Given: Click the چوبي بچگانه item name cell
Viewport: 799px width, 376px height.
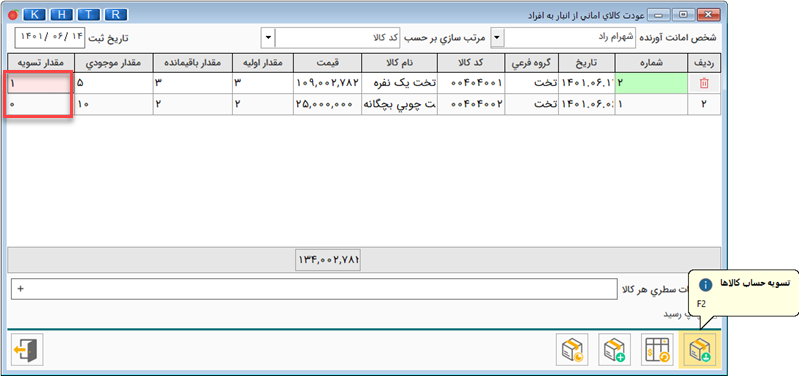Looking at the screenshot, I should pos(399,104).
